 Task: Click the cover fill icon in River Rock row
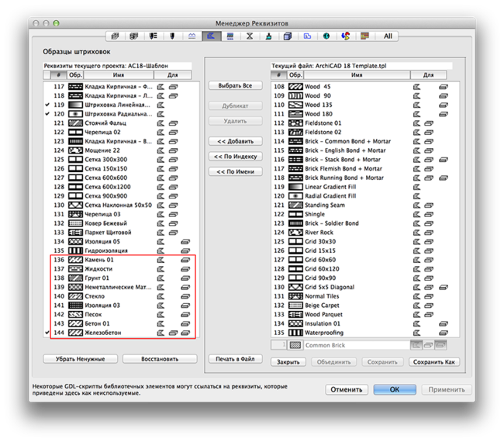tap(429, 233)
